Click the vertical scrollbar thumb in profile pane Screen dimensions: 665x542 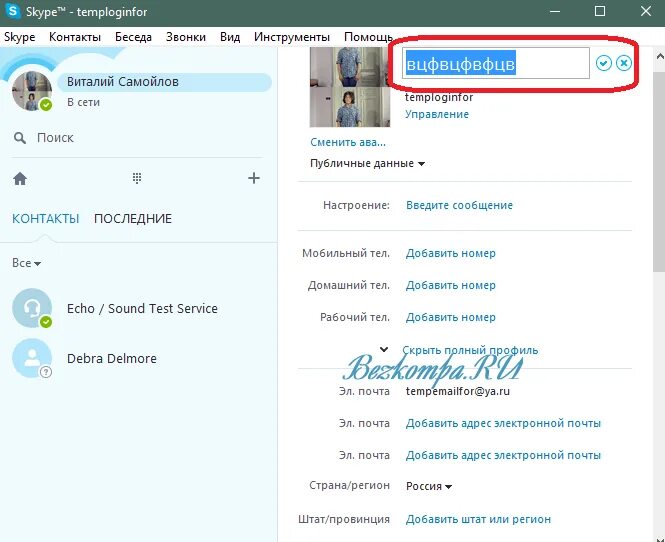659,172
